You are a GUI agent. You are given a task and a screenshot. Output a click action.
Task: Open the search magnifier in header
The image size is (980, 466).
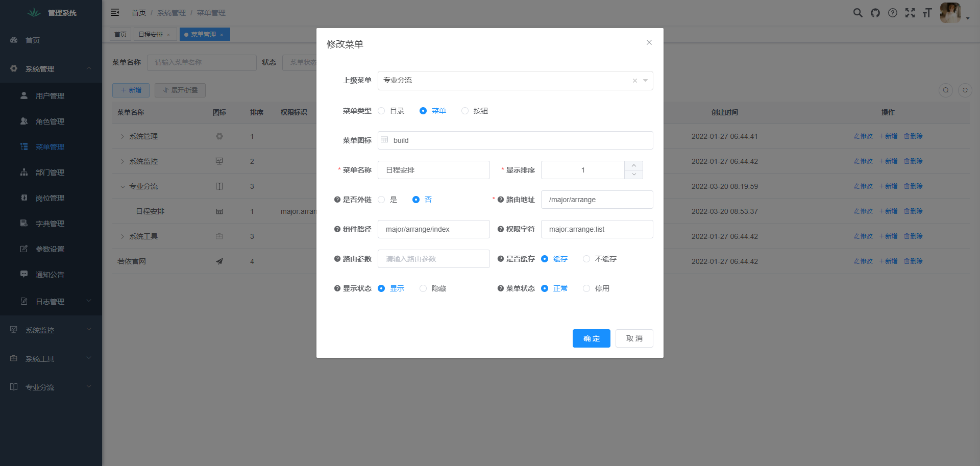pyautogui.click(x=858, y=13)
